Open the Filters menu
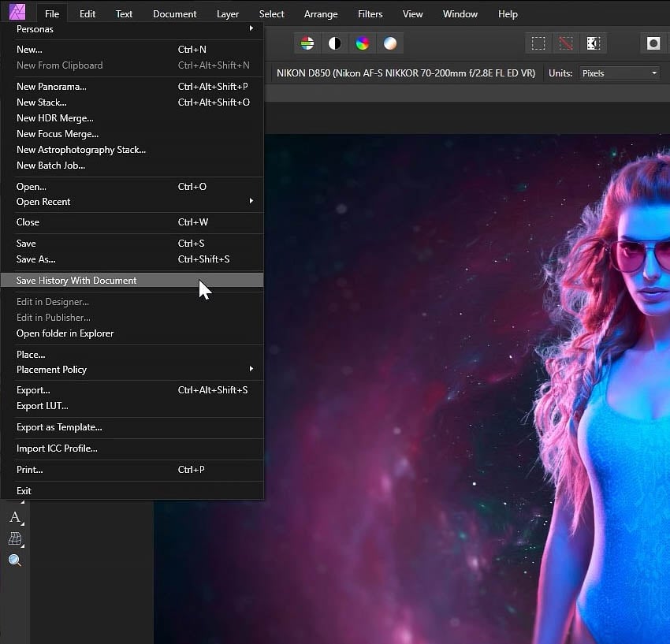Screen dimensions: 670x644 [370, 13]
